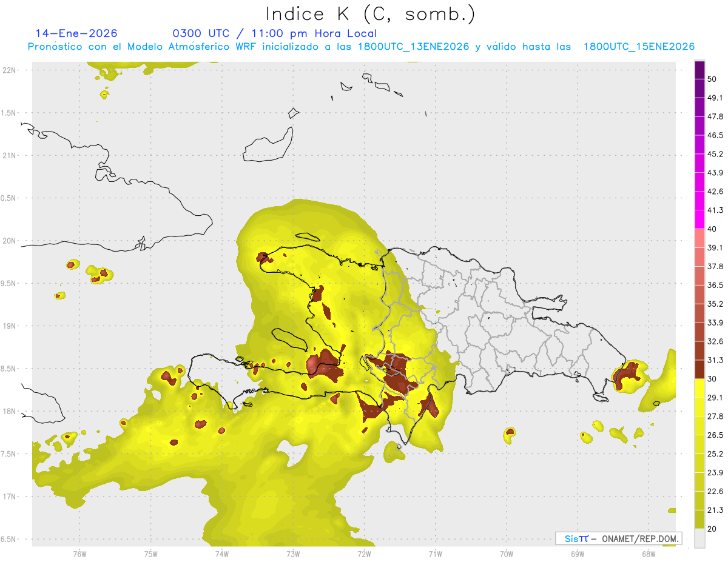This screenshot has width=728, height=562.
Task: Click the colorbar value "49.1"
Action: 715,98
